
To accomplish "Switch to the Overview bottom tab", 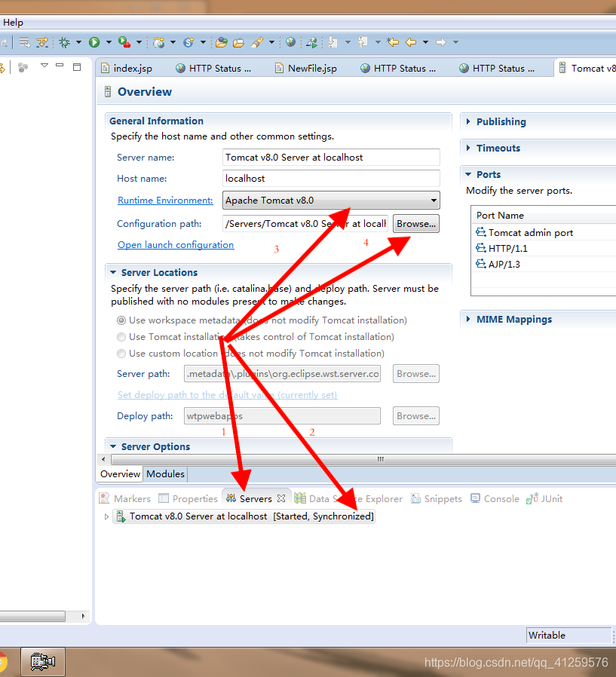I will pyautogui.click(x=120, y=473).
